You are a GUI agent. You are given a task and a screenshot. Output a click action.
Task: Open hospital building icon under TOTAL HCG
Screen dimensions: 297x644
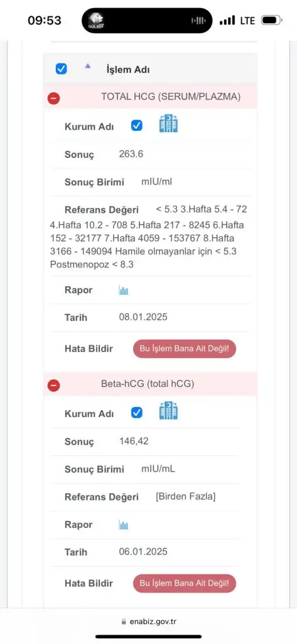(168, 124)
